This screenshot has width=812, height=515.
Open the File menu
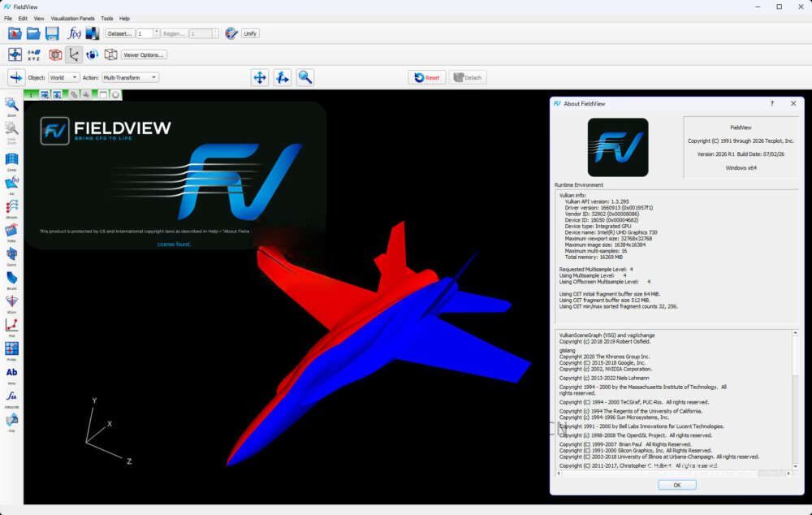[x=8, y=18]
